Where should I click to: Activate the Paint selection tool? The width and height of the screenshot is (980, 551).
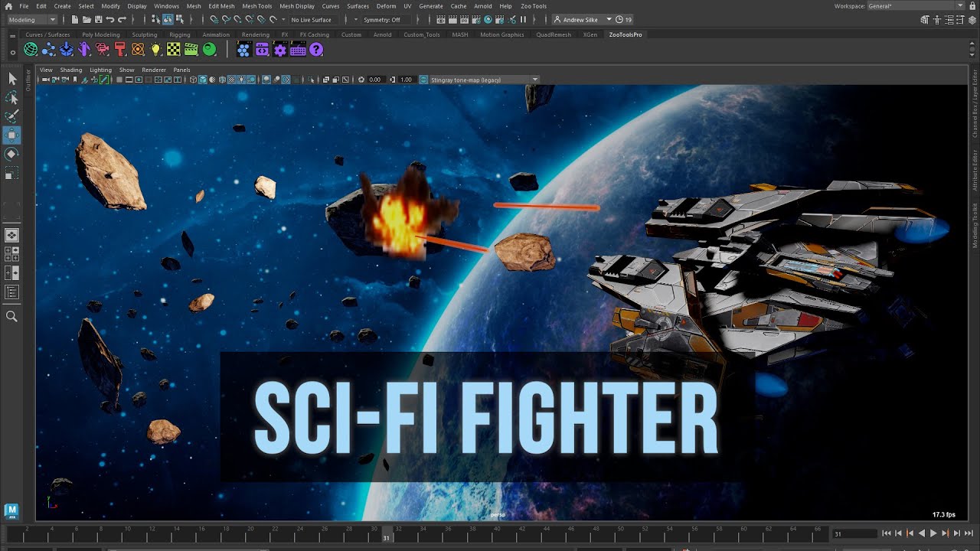[x=12, y=116]
